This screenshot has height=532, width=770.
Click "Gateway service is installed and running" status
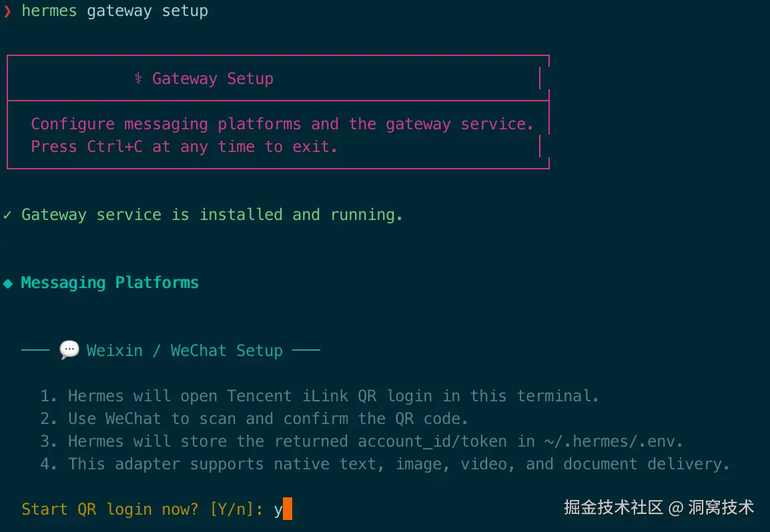(212, 215)
